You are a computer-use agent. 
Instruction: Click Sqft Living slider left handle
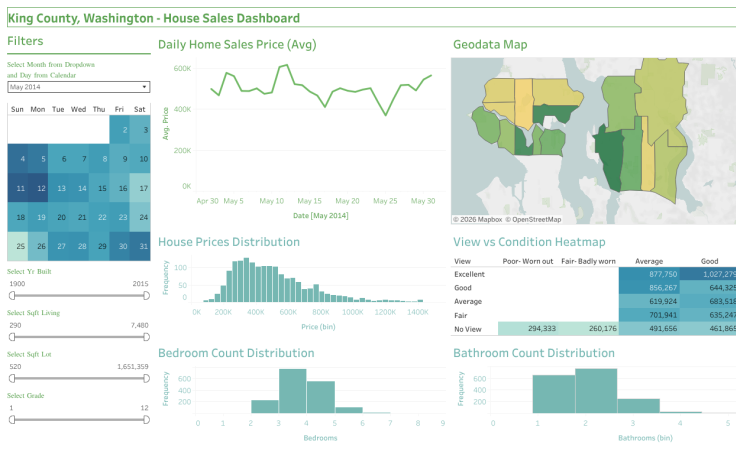click(x=10, y=337)
